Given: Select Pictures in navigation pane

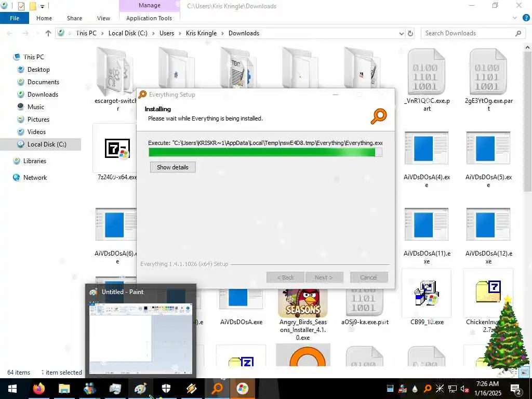Looking at the screenshot, I should pyautogui.click(x=38, y=119).
